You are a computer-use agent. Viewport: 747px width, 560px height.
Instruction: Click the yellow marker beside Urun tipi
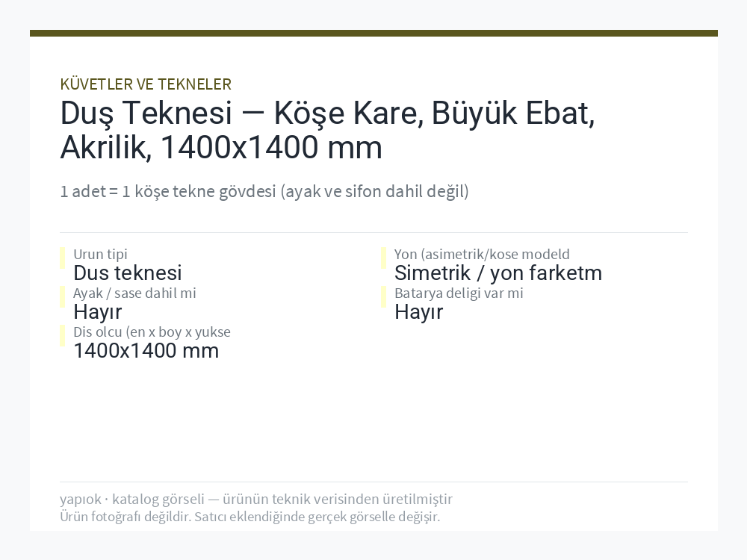click(63, 258)
